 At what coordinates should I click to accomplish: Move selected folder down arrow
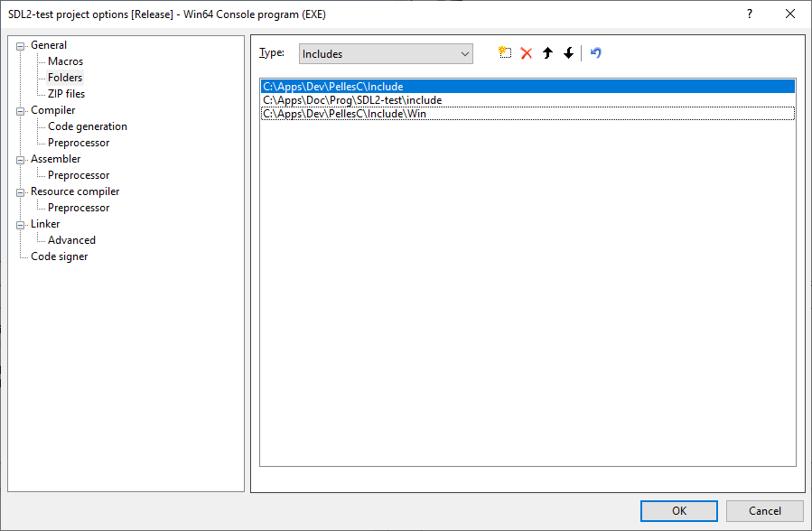click(569, 52)
